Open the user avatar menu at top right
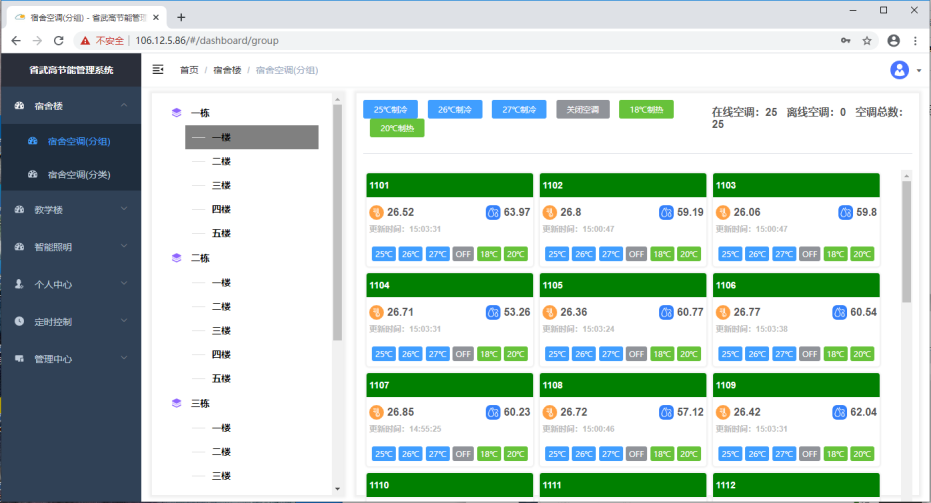 tap(900, 70)
